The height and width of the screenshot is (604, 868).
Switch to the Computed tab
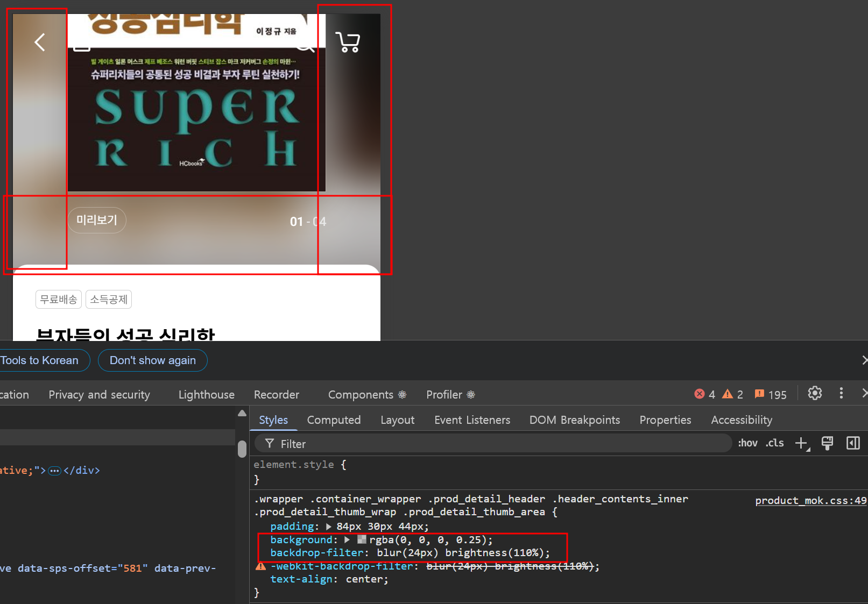click(x=334, y=420)
